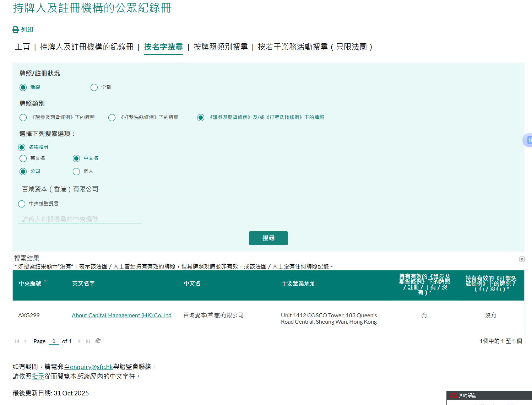Collapse the search results panel
The width and height of the screenshot is (532, 405).
(521, 259)
